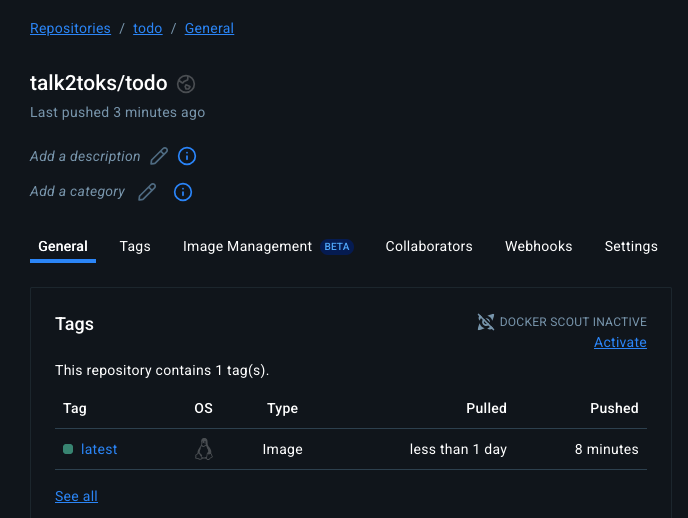
Task: Switch to the Tags tab
Action: click(x=135, y=246)
